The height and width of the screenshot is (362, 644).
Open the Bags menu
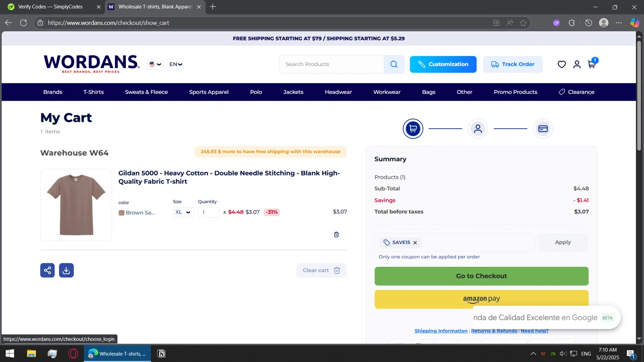pos(428,92)
